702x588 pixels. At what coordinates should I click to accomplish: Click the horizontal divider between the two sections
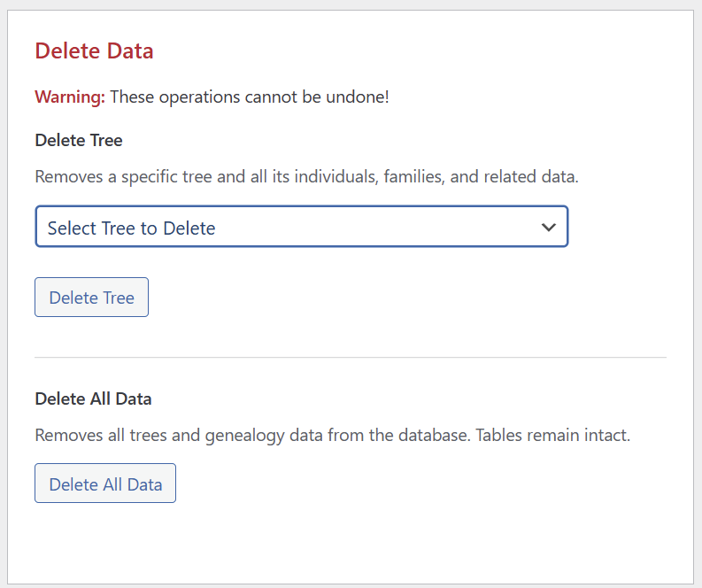351,358
